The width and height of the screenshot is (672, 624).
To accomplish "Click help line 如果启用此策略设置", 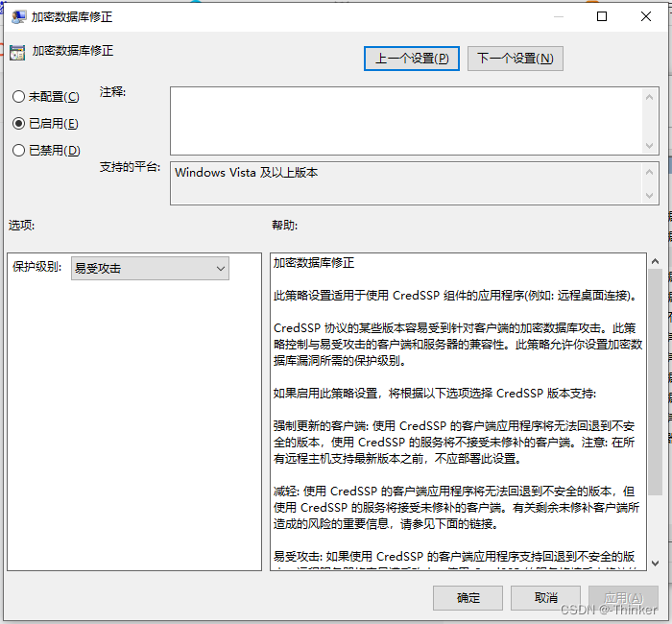I will (435, 393).
